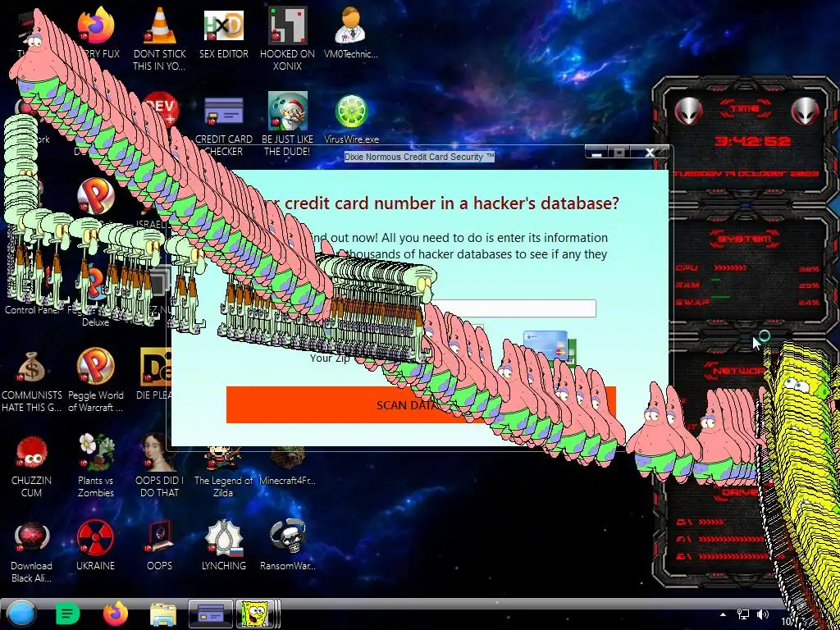This screenshot has height=630, width=840.
Task: Click the SCAN DATABASE orange button
Action: [421, 405]
